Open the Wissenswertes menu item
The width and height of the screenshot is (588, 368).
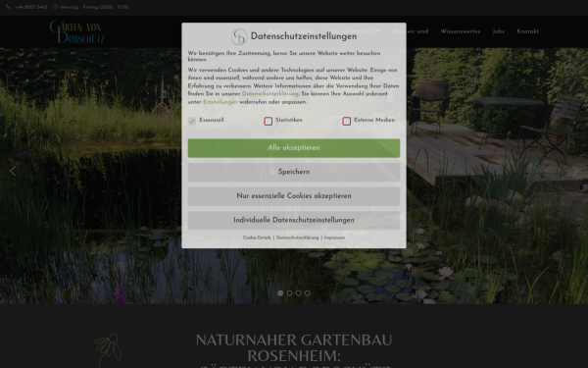point(461,31)
